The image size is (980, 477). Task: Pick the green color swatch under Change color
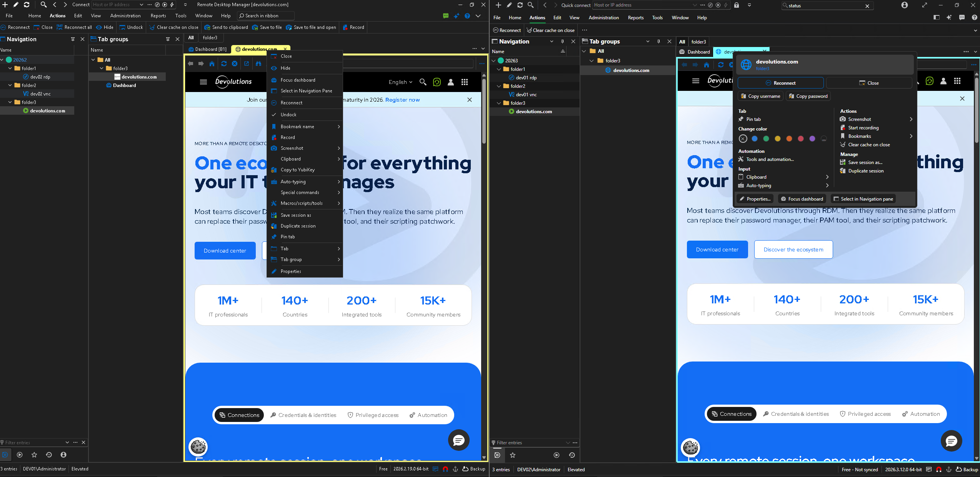click(x=766, y=139)
